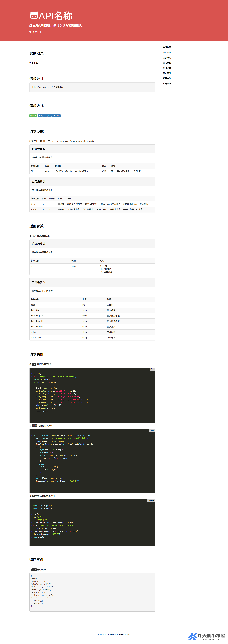Click the header API description text
Screen dimensions: 228x644
point(56,26)
